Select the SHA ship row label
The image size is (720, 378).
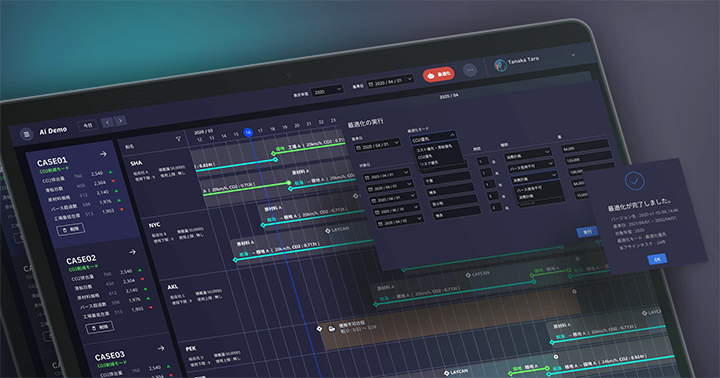[136, 163]
